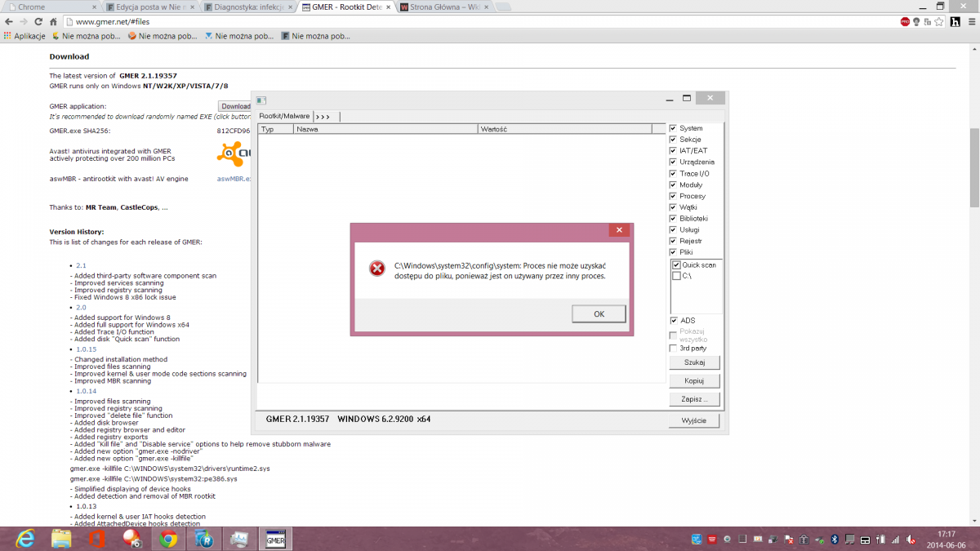Click the Bluetooth icon in system tray
The height and width of the screenshot is (551, 980).
[x=835, y=539]
